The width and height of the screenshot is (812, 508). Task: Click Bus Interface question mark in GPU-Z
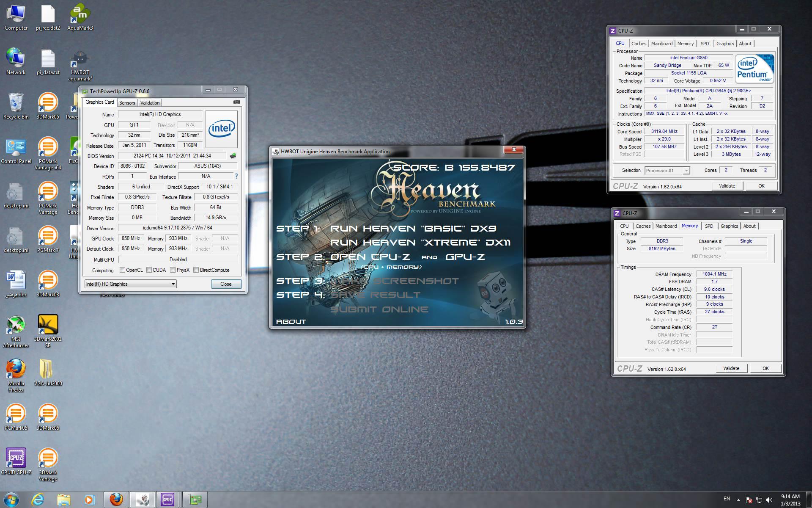pos(236,176)
